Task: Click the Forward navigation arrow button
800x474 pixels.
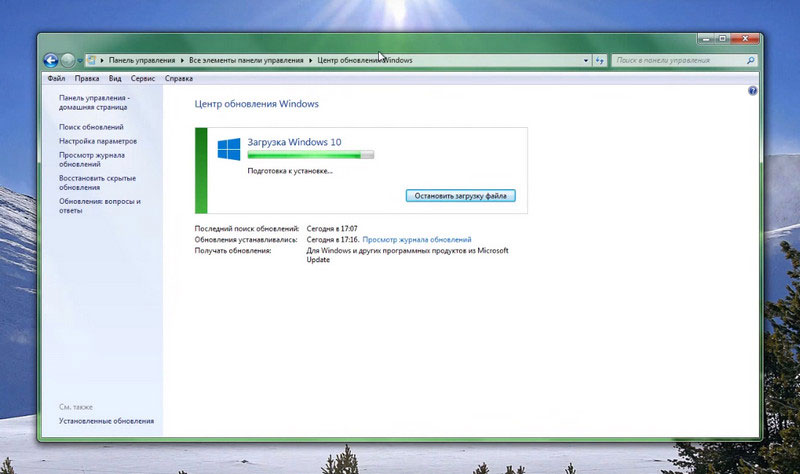Action: pos(68,60)
